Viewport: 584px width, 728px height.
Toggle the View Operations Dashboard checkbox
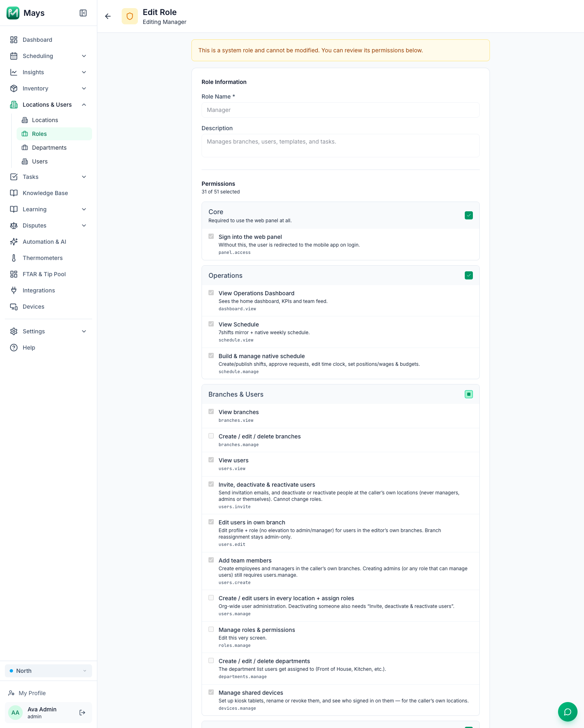(x=211, y=293)
